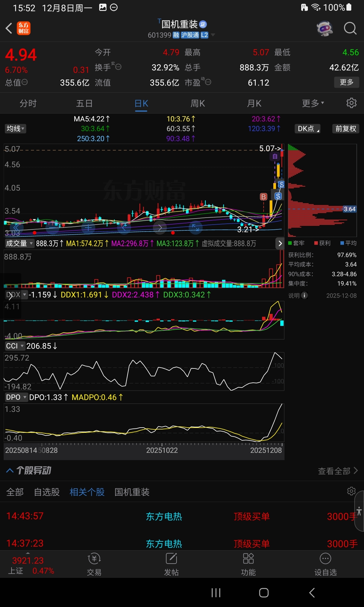The width and height of the screenshot is (364, 607).
Task: Tap the 说明 info icon
Action: tap(304, 295)
